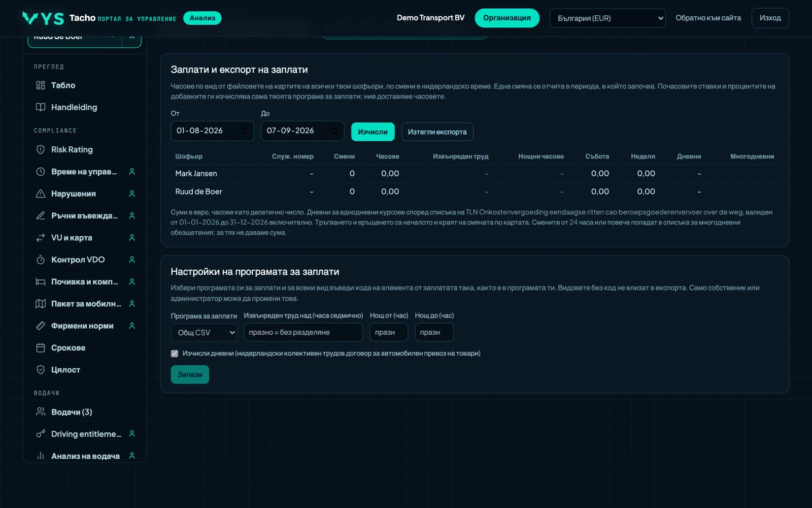This screenshot has height=508, width=812.
Task: Open the Табло dashboard icon
Action: click(x=41, y=85)
